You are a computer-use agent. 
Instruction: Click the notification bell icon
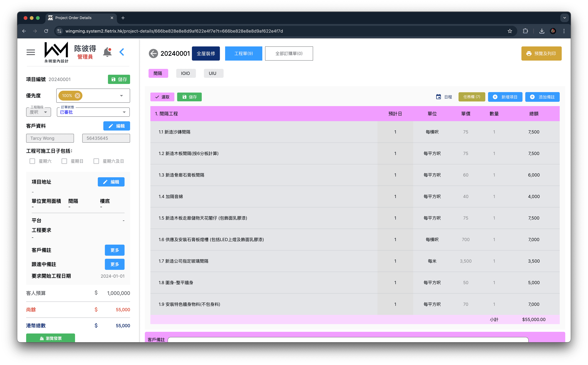pyautogui.click(x=107, y=52)
